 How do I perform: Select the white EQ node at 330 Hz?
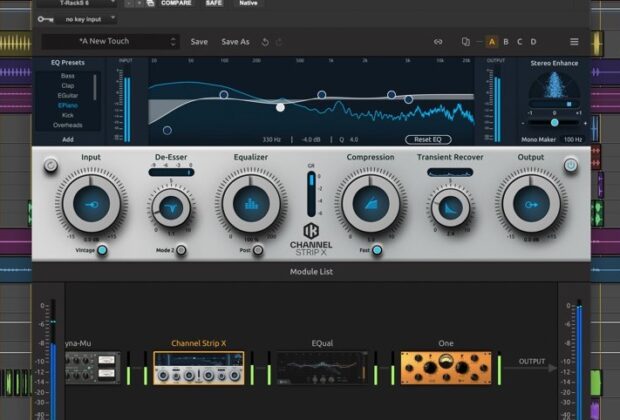pos(280,107)
